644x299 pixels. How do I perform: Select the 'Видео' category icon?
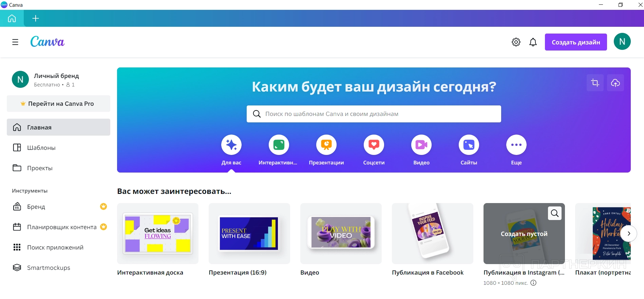click(x=421, y=145)
